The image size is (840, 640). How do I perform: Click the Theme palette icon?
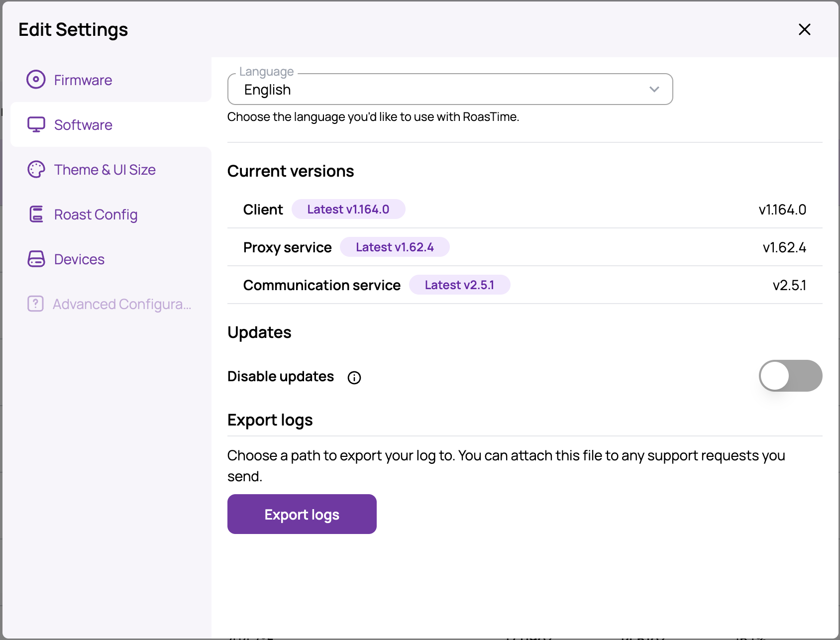[x=36, y=170]
